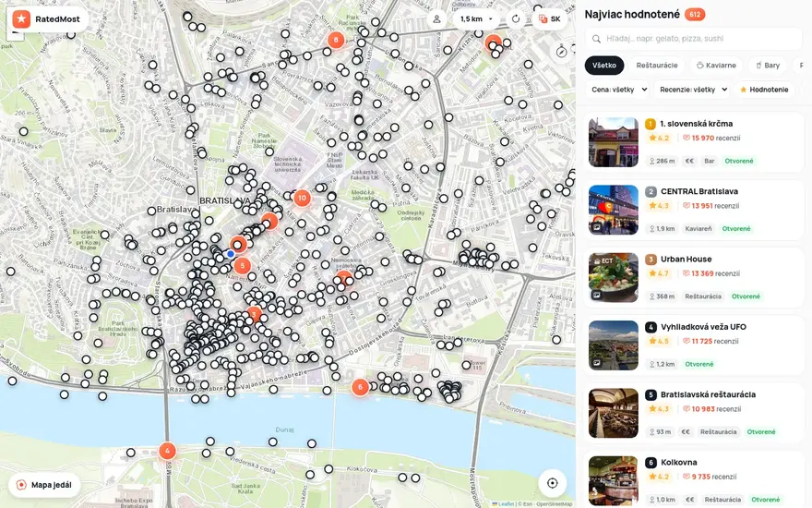The width and height of the screenshot is (812, 508).
Task: Open the Mapa jedál button
Action: pyautogui.click(x=44, y=485)
